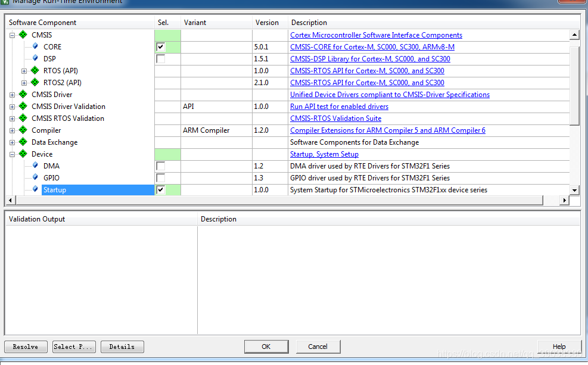Click the green diamond icon beside Compiler
This screenshot has height=365, width=588.
[23, 130]
